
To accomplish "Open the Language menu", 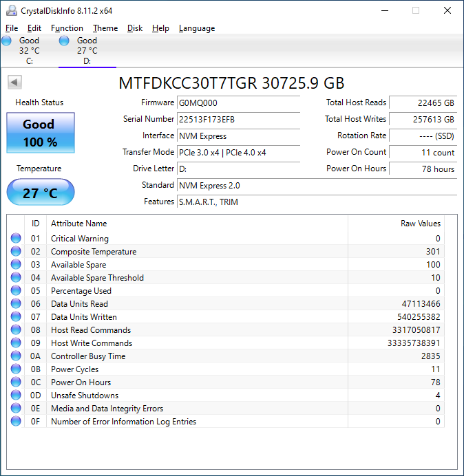I will point(196,28).
